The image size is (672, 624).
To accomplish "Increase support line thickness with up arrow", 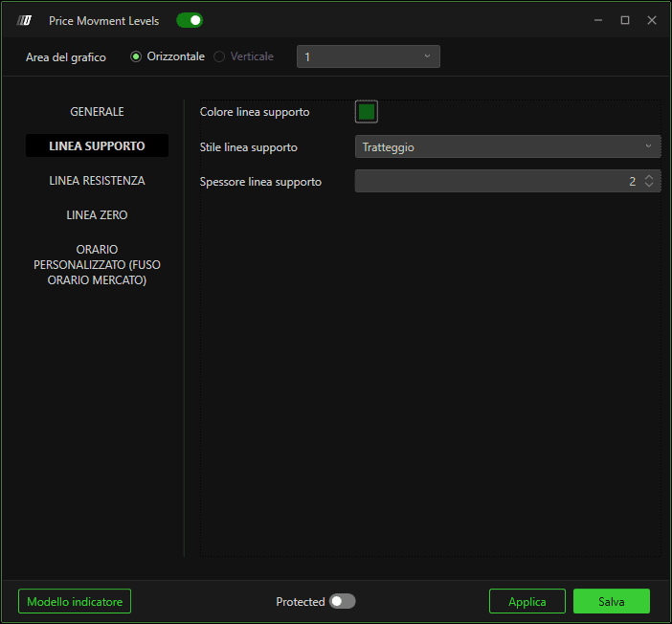I will [649, 177].
